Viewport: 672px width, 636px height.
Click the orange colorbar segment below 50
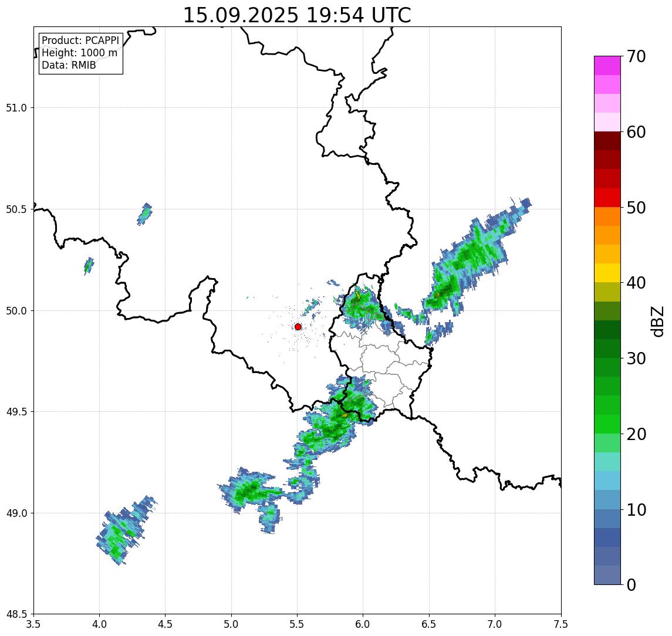point(607,216)
